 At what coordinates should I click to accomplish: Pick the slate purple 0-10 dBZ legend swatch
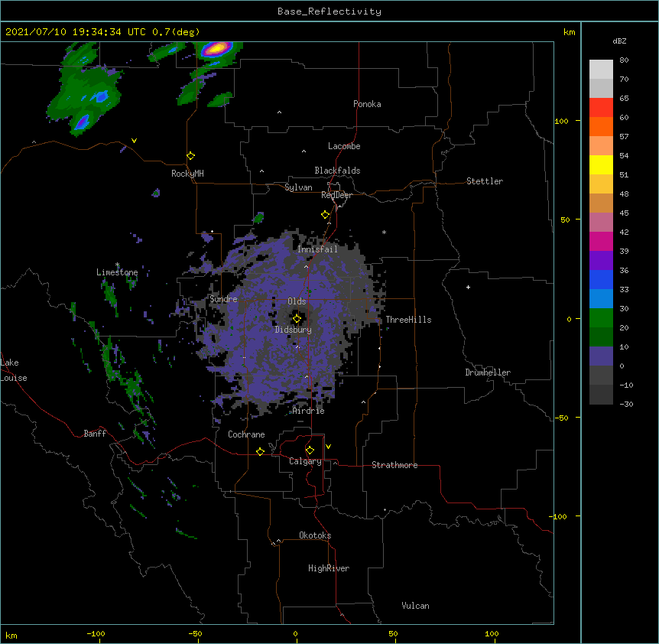601,356
